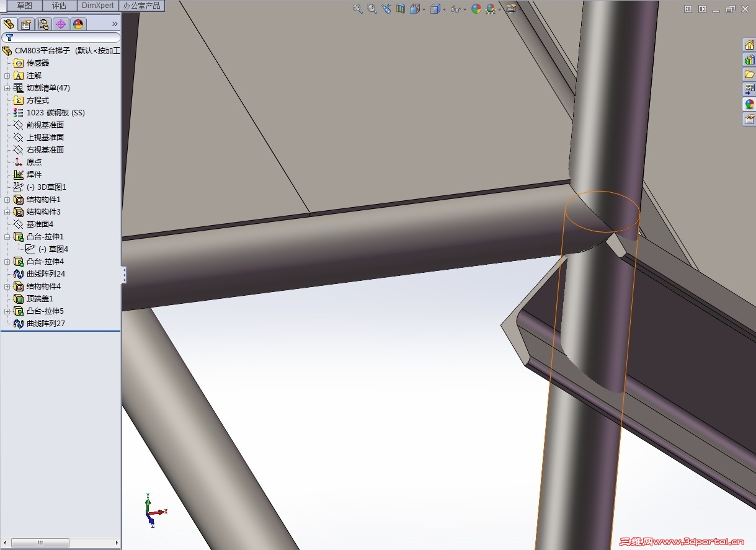Collapse the 凸台-拉伸1 node
This screenshot has width=756, height=550.
click(7, 237)
